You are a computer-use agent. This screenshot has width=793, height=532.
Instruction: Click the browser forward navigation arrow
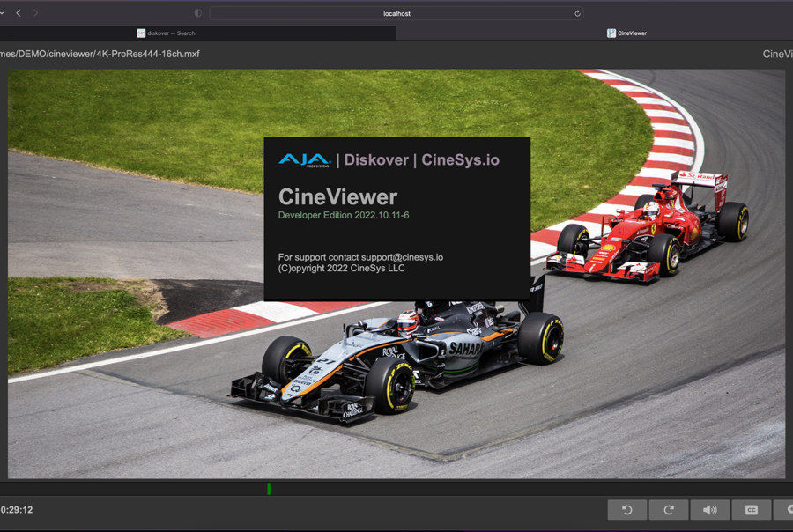35,13
